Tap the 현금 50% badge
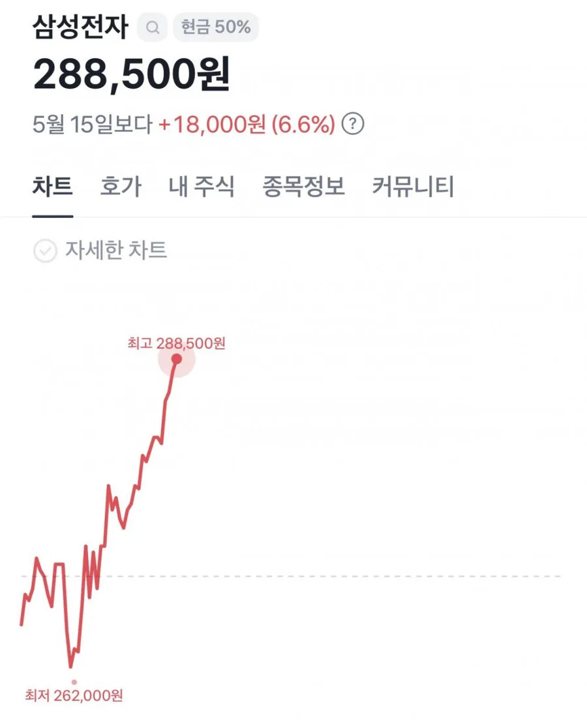The height and width of the screenshot is (728, 587). click(x=216, y=27)
